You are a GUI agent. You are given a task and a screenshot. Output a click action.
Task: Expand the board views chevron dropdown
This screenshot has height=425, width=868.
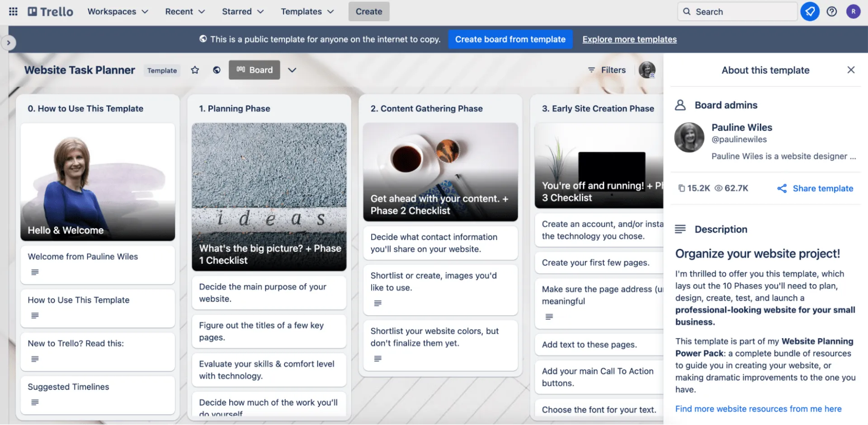pyautogui.click(x=292, y=70)
